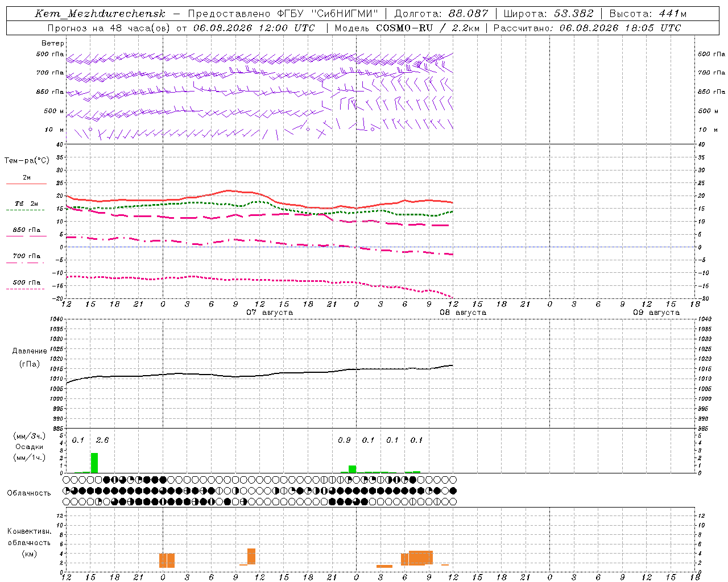Click the tall orange convective bar near hour 12
728x582 pixels.
pos(251,556)
